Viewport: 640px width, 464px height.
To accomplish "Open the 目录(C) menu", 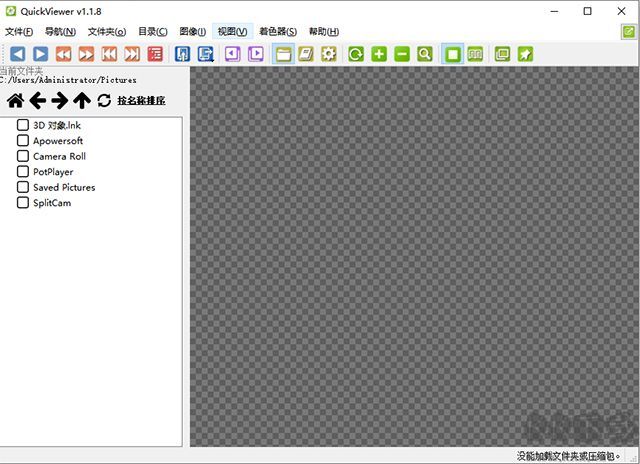I will click(152, 31).
